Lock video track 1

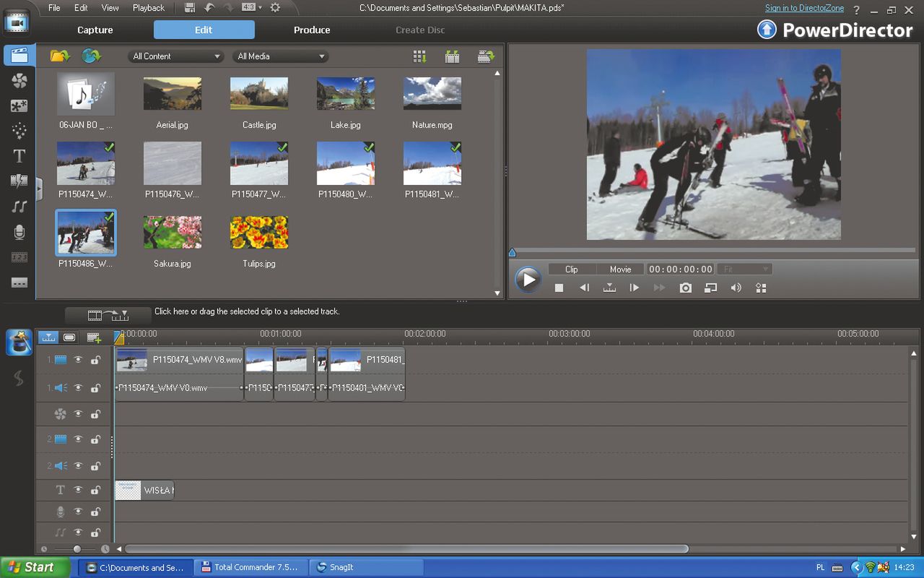(95, 360)
